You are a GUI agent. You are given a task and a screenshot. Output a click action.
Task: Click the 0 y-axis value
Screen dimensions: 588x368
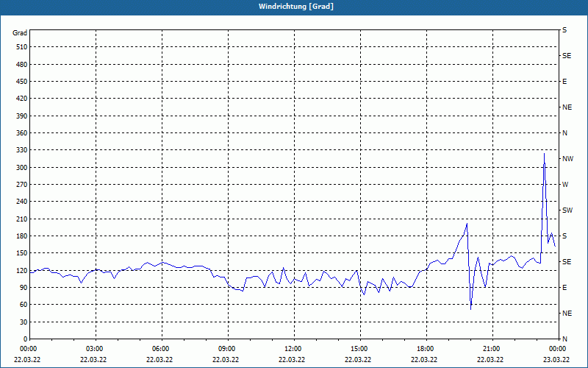pyautogui.click(x=25, y=339)
